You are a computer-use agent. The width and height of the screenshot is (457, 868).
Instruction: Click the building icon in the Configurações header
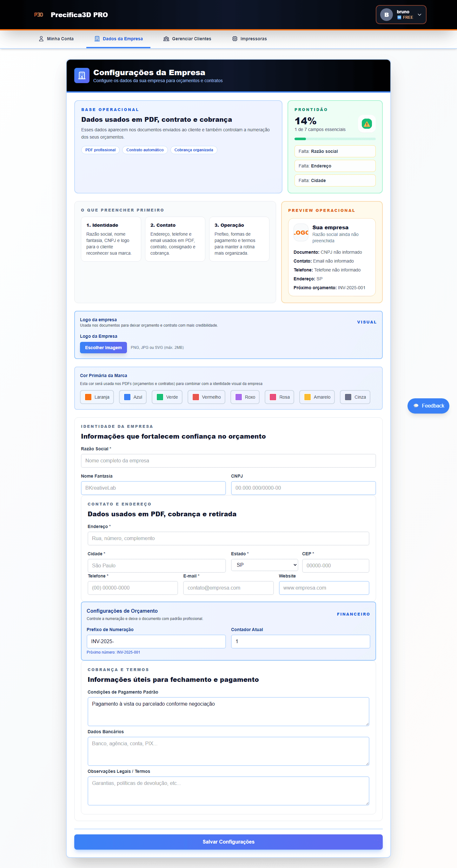pos(82,75)
